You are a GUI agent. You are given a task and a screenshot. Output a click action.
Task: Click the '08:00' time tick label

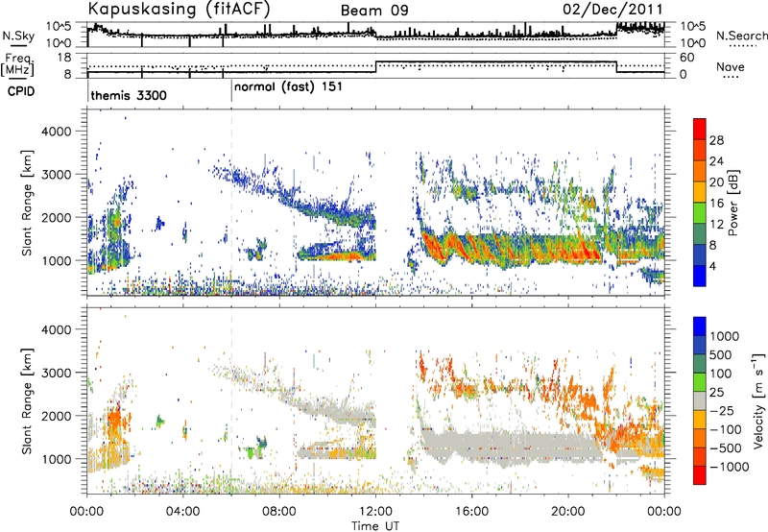click(279, 512)
